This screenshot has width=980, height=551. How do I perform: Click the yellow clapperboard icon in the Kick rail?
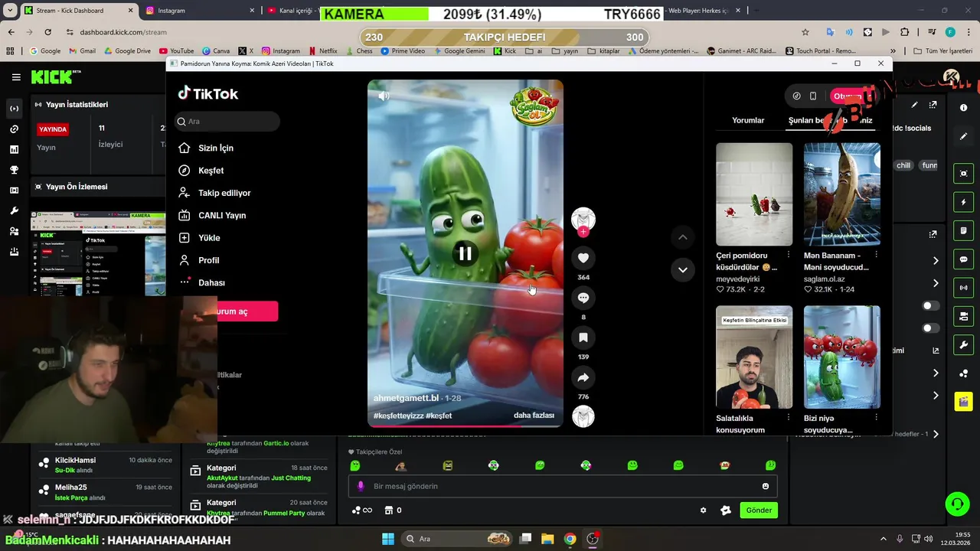click(963, 402)
